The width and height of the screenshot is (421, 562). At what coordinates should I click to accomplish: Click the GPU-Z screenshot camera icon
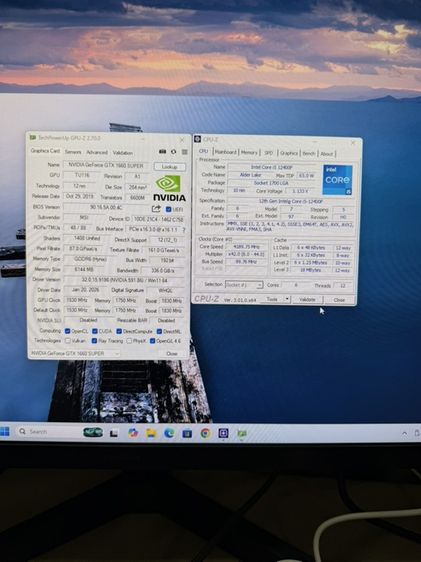(162, 152)
